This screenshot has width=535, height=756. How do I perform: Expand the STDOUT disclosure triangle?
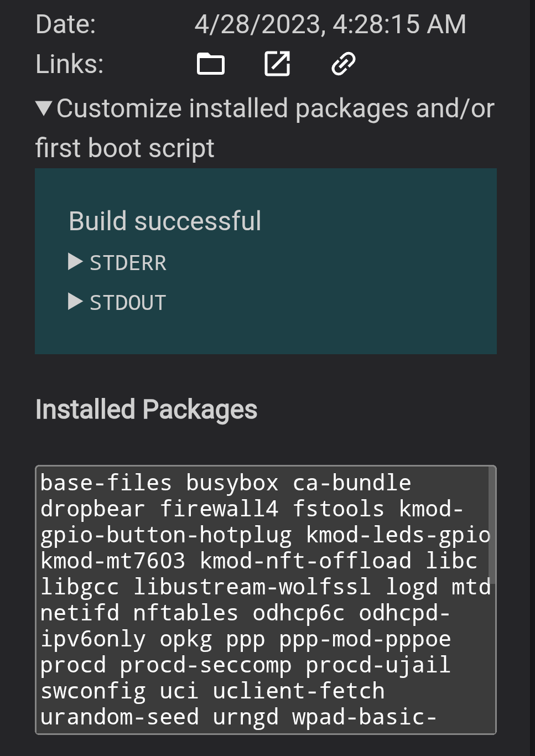pos(75,302)
